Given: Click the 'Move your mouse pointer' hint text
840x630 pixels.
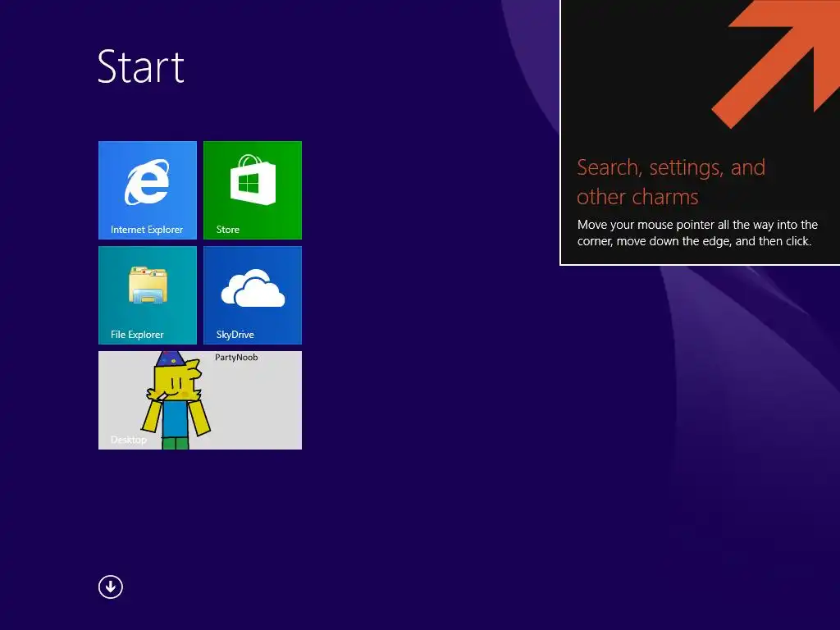Looking at the screenshot, I should tap(697, 233).
